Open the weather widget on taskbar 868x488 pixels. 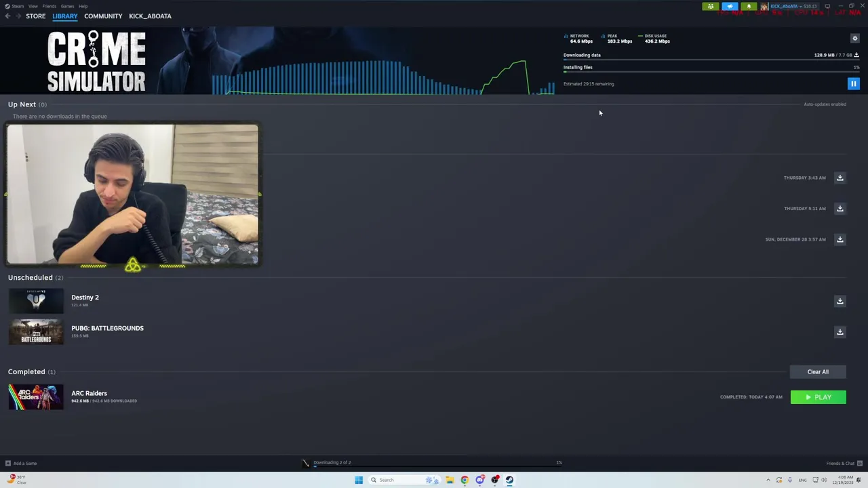point(18,479)
